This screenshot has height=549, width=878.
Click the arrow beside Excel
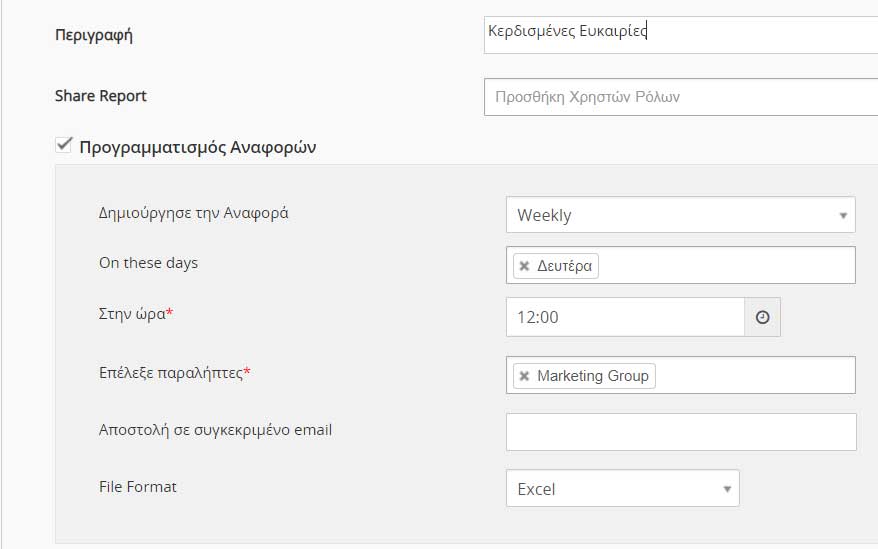click(727, 489)
